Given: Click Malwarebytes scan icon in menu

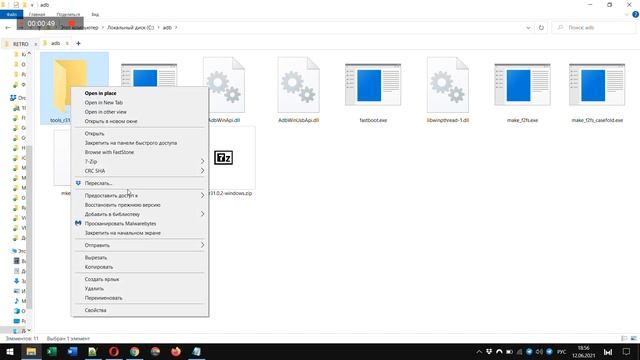Looking at the screenshot, I should pos(78,223).
